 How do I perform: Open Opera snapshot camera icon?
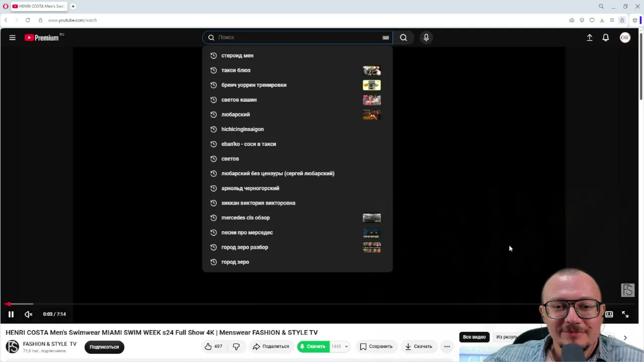point(572,20)
